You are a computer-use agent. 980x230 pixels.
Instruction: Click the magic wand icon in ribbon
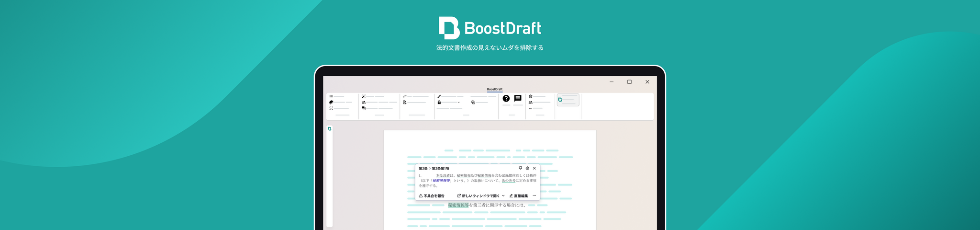tap(364, 96)
